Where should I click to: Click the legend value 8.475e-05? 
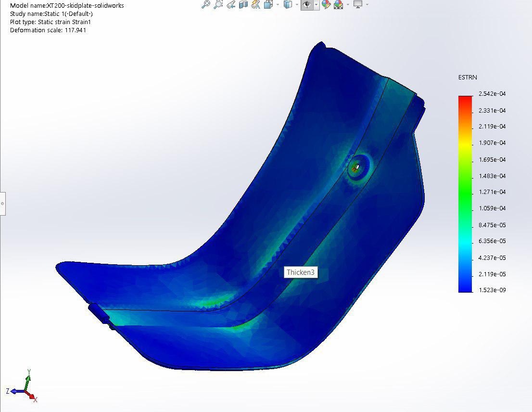point(492,225)
